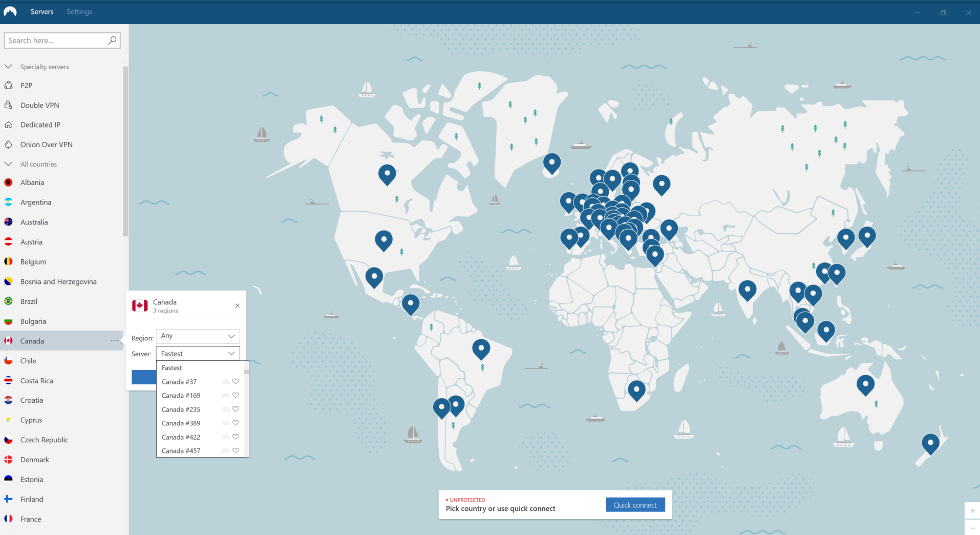Favorite Canada #37 with the heart

point(236,381)
